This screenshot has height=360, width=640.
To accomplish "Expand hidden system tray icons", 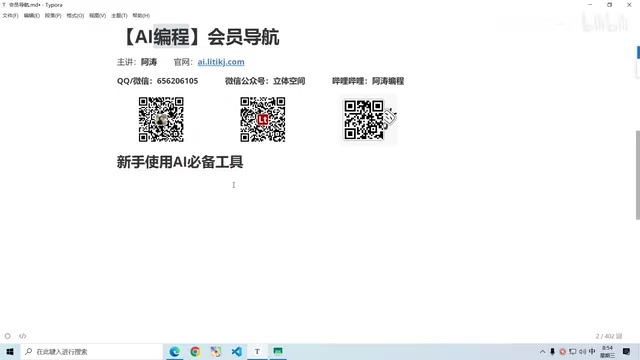I will coord(542,351).
